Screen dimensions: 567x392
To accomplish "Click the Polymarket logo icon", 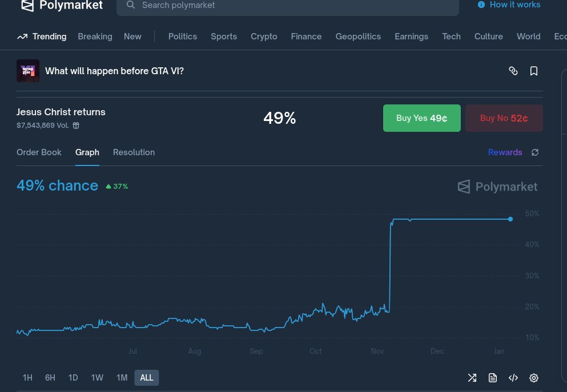I will [x=27, y=5].
